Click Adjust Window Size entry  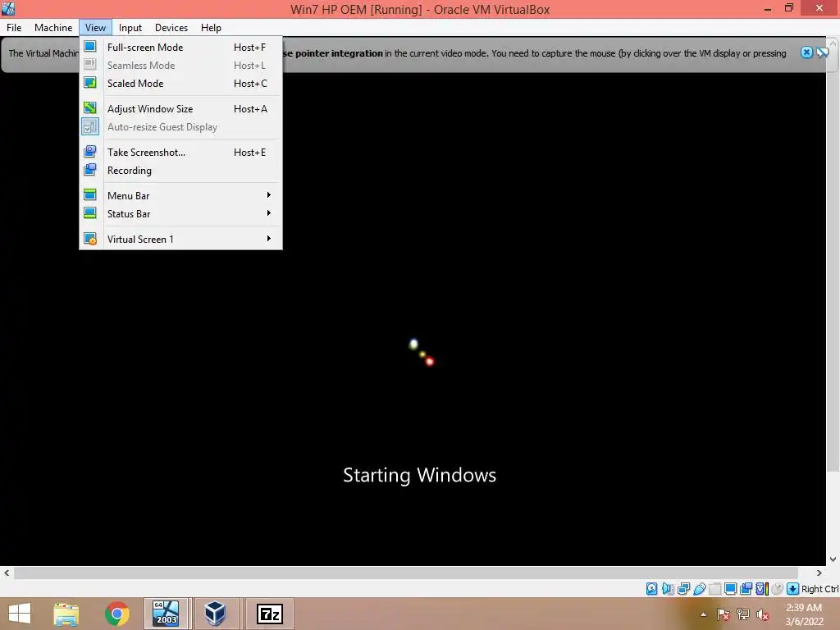(x=180, y=109)
